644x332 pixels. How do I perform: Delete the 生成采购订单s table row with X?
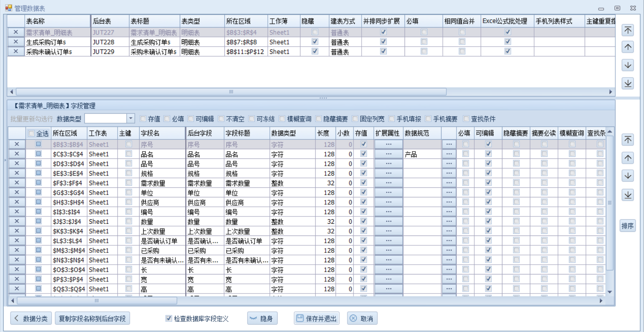[15, 42]
